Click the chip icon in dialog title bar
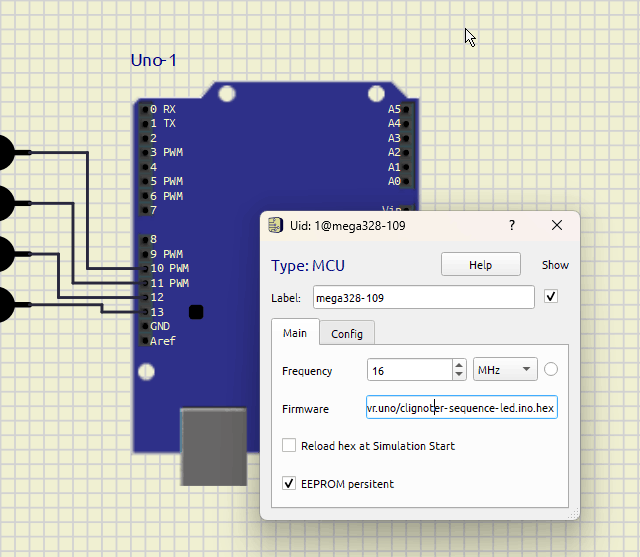 point(275,225)
